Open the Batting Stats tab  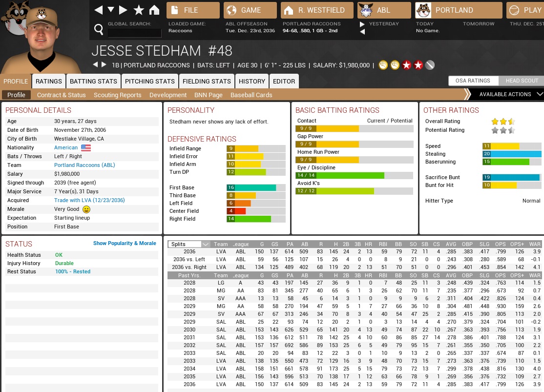pyautogui.click(x=93, y=81)
